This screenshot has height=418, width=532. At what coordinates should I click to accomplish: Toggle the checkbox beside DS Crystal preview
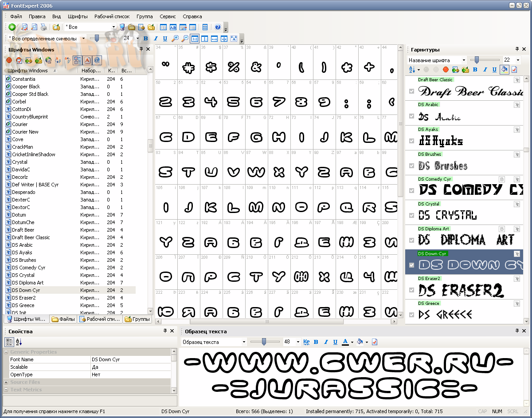point(412,216)
